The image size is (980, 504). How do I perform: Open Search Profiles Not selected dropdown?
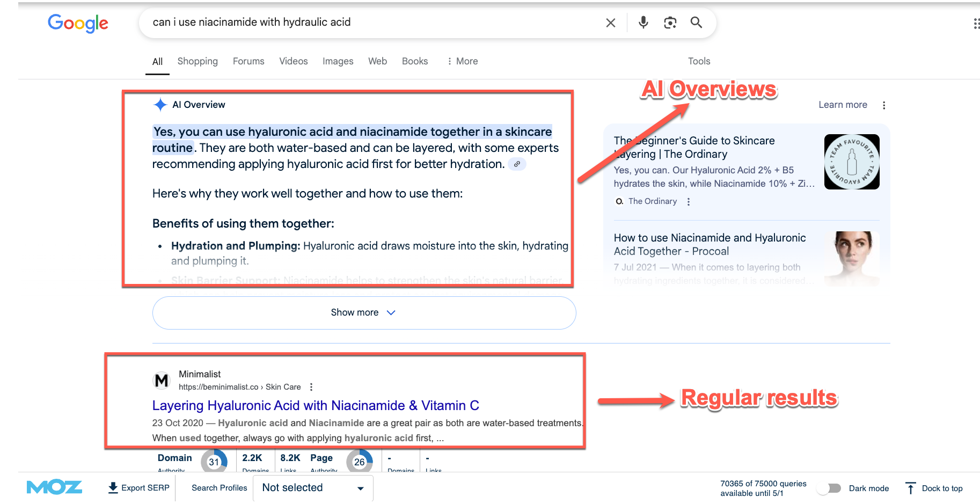click(x=313, y=488)
